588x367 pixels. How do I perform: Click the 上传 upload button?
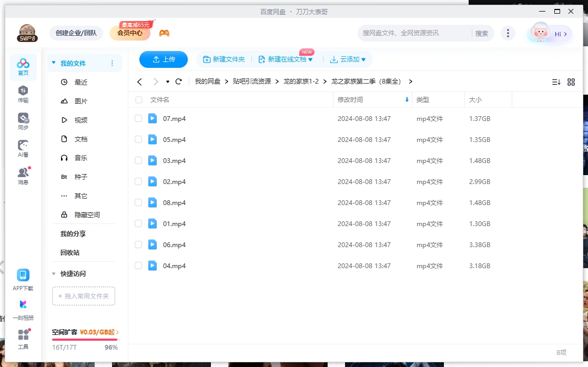[164, 59]
